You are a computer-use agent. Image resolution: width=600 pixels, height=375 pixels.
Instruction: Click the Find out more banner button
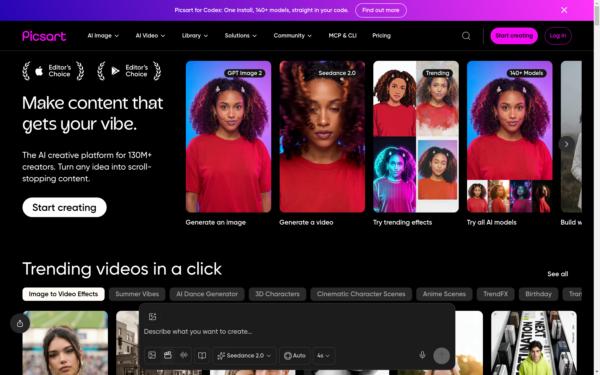[381, 10]
